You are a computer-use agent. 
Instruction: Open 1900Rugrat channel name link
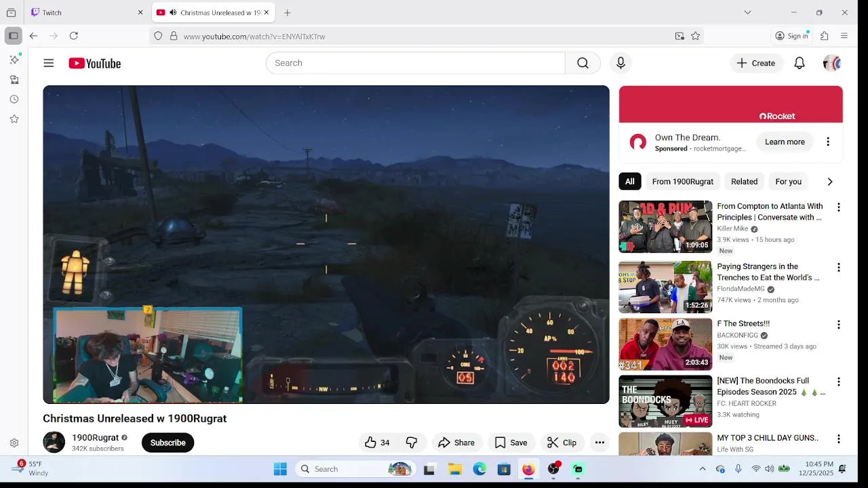(95, 437)
